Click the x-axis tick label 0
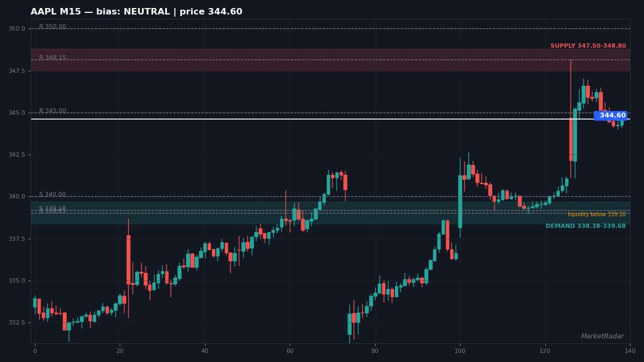 (35, 351)
